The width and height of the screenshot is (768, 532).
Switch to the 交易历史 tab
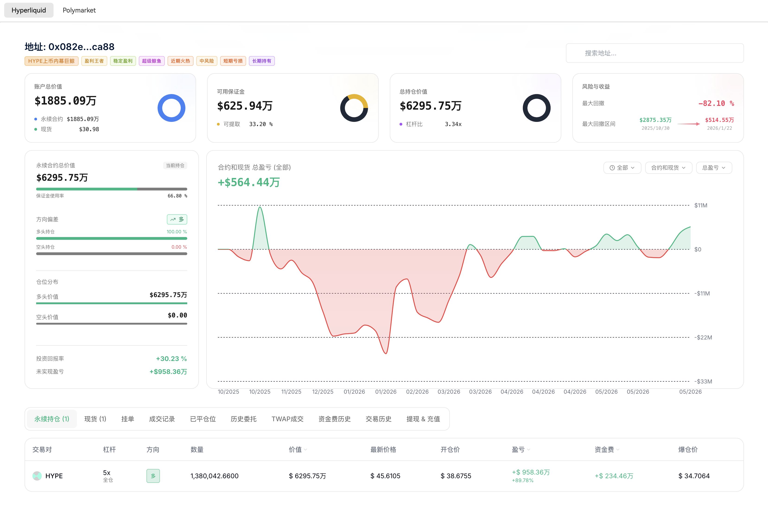click(379, 419)
